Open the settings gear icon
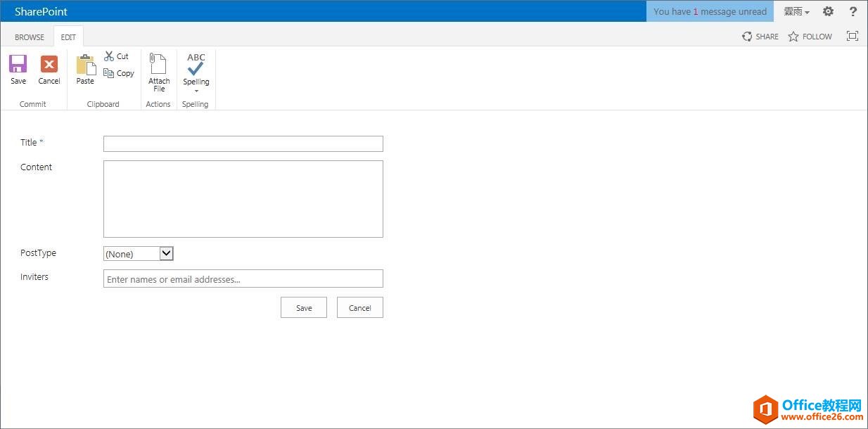This screenshot has height=429, width=868. (x=828, y=11)
